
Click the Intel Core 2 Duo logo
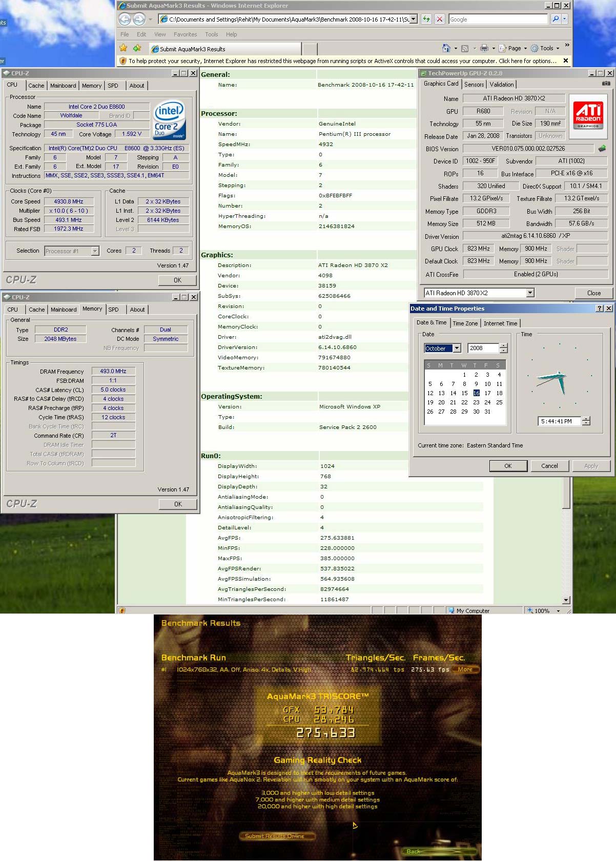[169, 120]
